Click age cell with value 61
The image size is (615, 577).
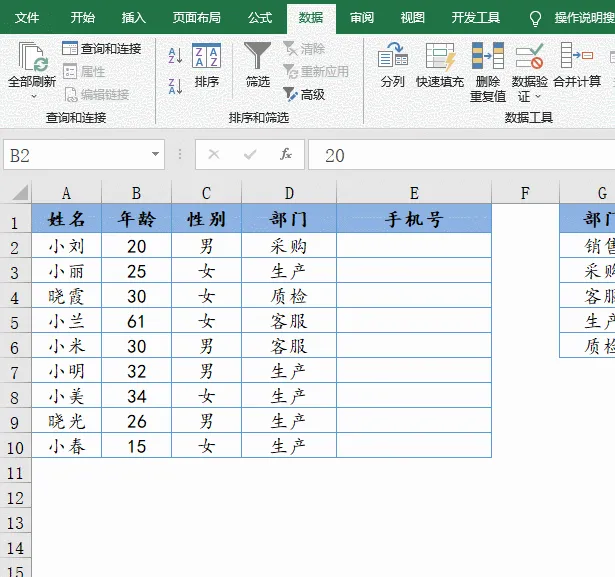136,321
